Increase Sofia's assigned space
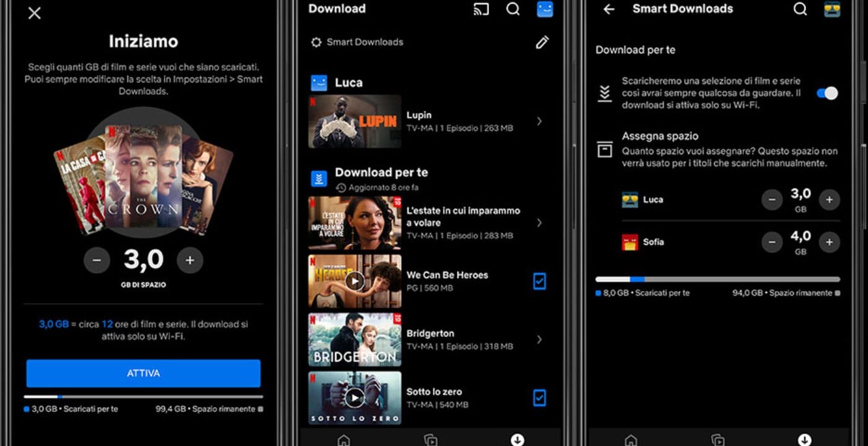Screen dimensions: 868x446 point(829,242)
